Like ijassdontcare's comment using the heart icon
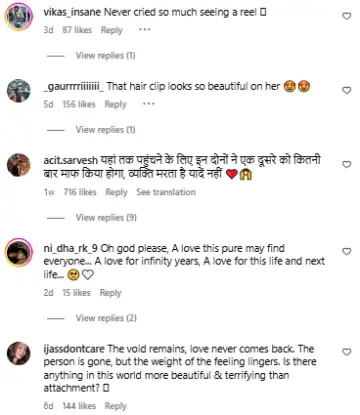 (x=347, y=352)
